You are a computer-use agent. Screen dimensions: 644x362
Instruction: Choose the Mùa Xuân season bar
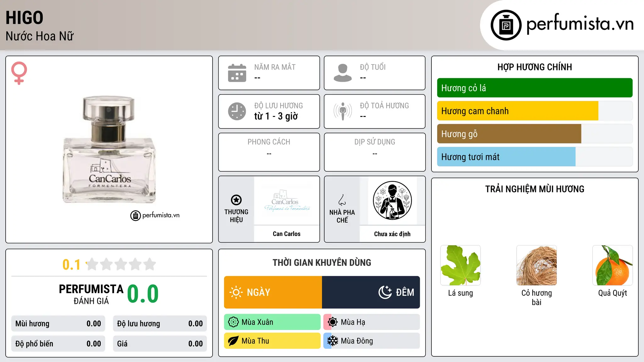point(272,322)
